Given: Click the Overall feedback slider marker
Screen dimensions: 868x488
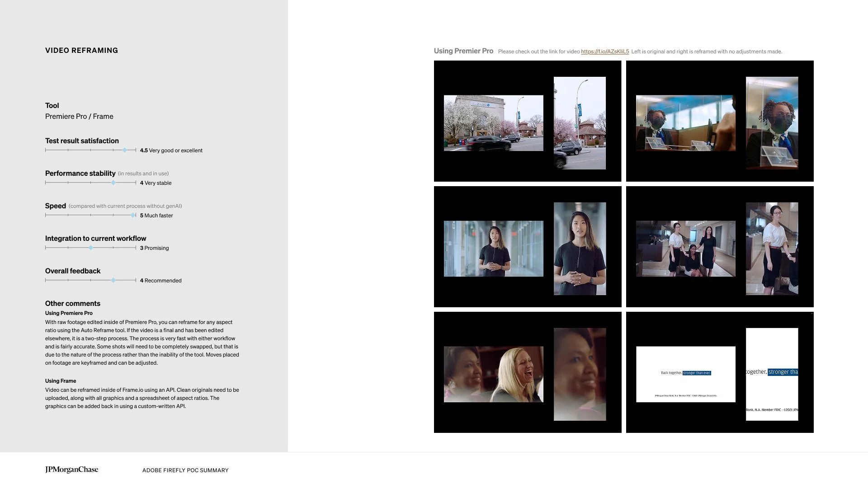Looking at the screenshot, I should coord(113,280).
